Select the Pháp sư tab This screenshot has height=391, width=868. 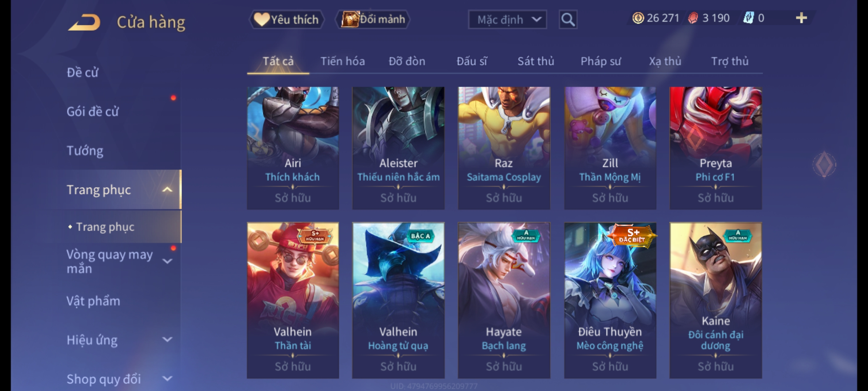[x=601, y=62]
